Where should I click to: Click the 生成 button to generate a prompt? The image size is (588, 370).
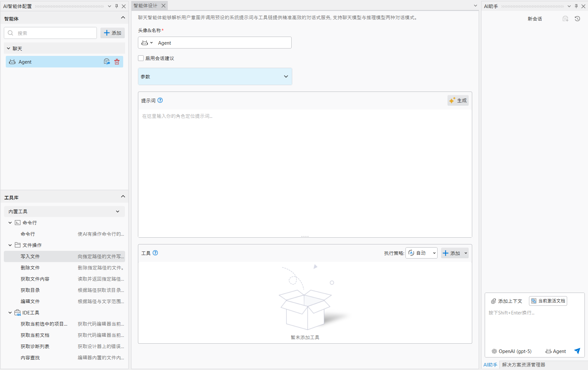click(458, 101)
